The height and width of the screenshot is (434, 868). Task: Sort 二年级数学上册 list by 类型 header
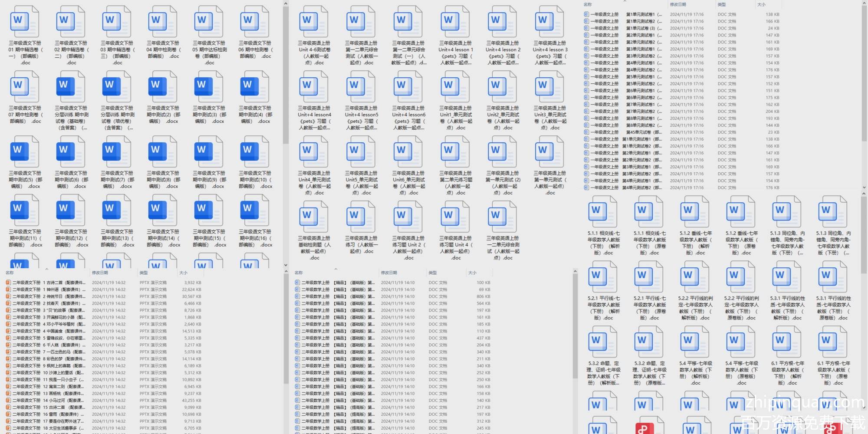433,273
